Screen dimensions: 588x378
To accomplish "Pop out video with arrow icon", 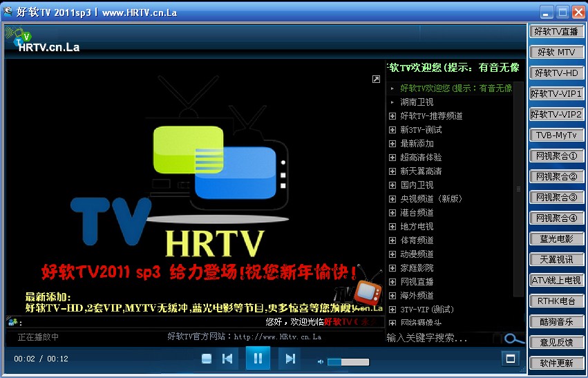I will pos(376,79).
